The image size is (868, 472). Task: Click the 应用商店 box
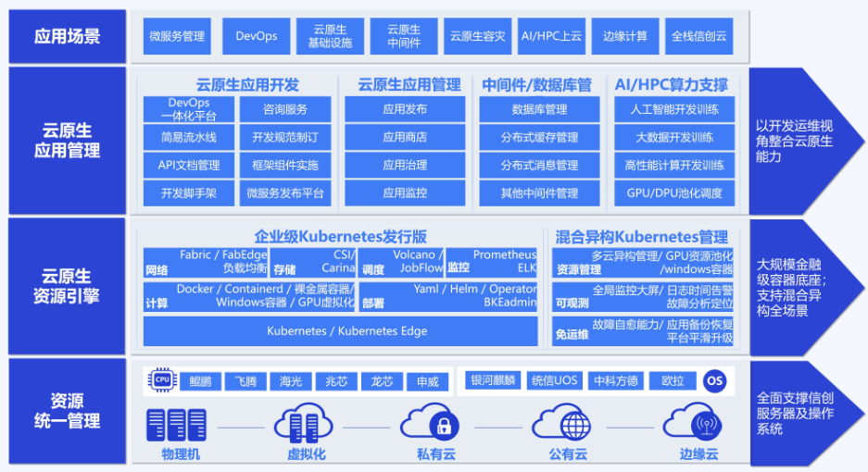click(x=405, y=137)
